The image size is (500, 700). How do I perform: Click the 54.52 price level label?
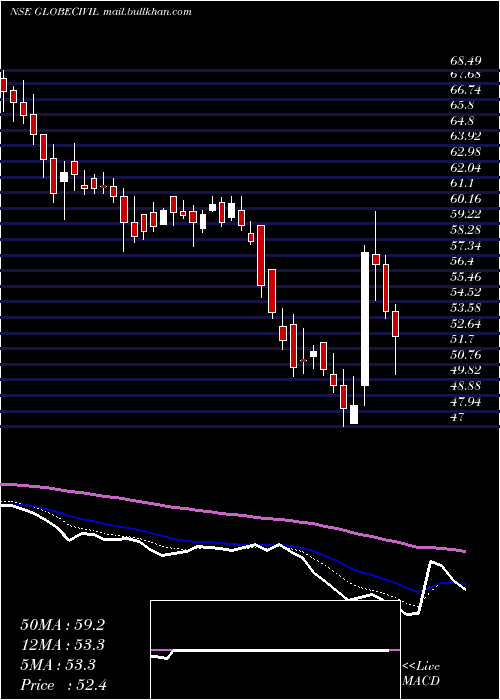[465, 292]
